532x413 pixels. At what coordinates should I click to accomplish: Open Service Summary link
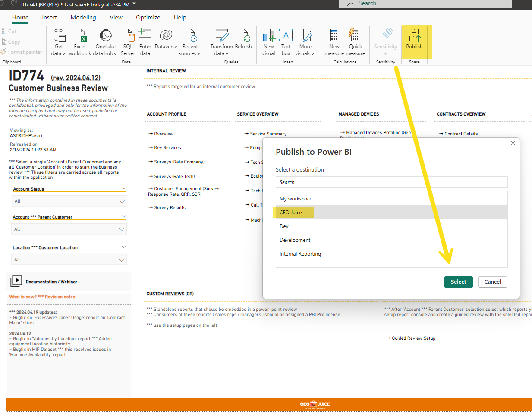pos(265,134)
